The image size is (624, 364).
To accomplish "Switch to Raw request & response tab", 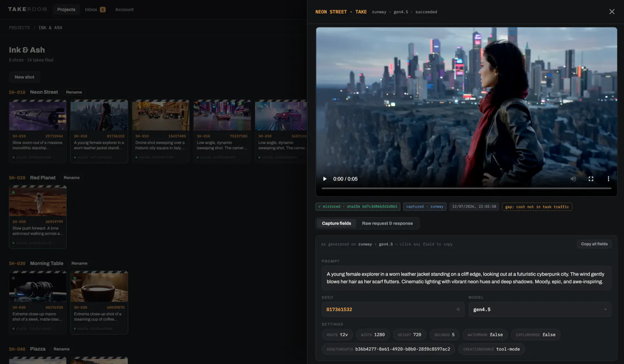I will tap(387, 223).
